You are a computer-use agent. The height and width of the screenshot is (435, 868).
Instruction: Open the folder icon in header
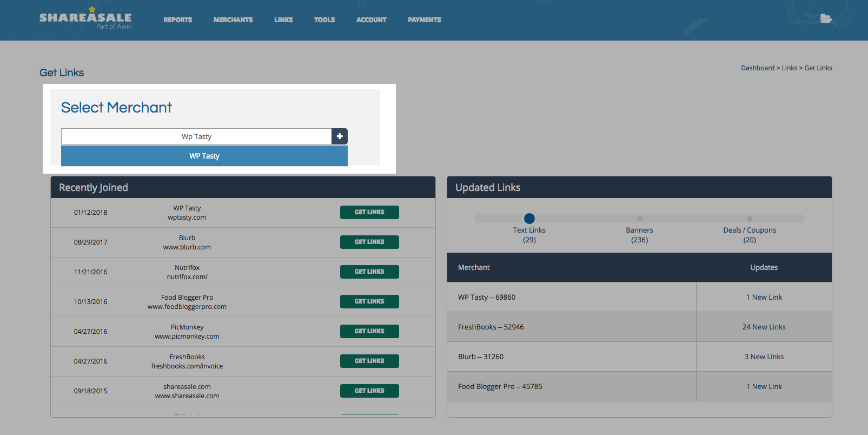(826, 18)
